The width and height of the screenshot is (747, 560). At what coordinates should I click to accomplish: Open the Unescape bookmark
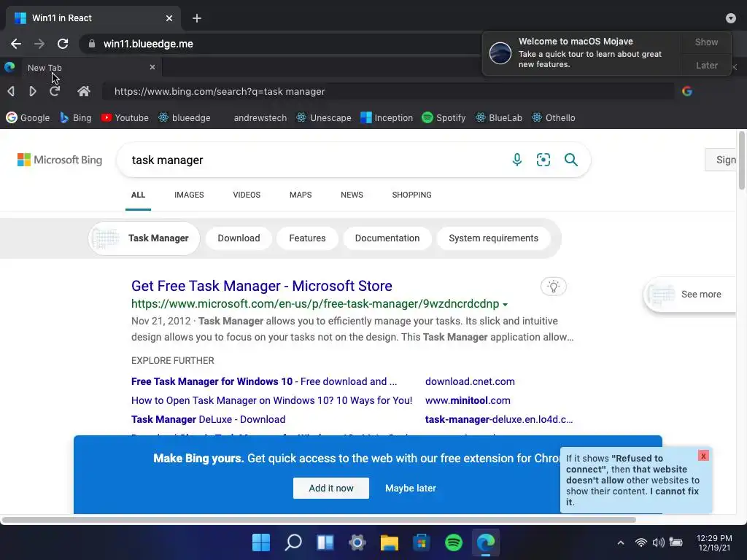coord(324,117)
